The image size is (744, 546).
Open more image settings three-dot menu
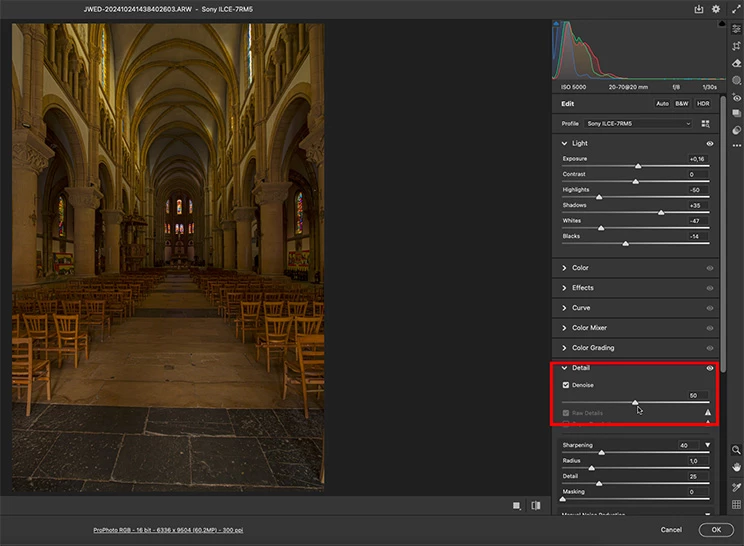pos(736,146)
